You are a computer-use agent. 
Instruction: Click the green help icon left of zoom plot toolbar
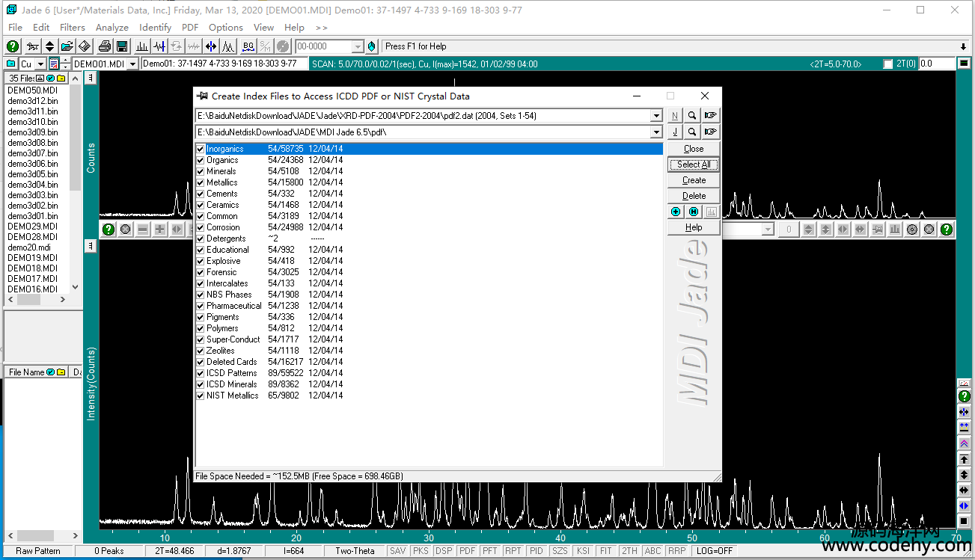108,230
